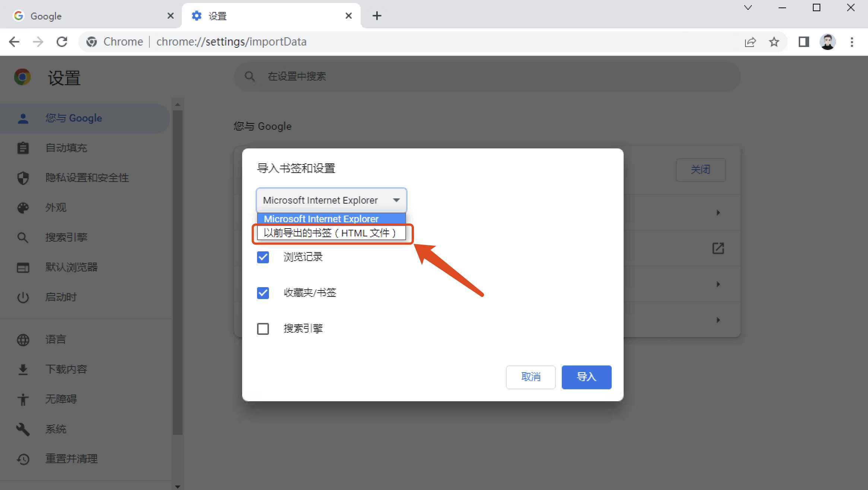The width and height of the screenshot is (868, 490).
Task: Open the profile avatar menu
Action: (827, 42)
